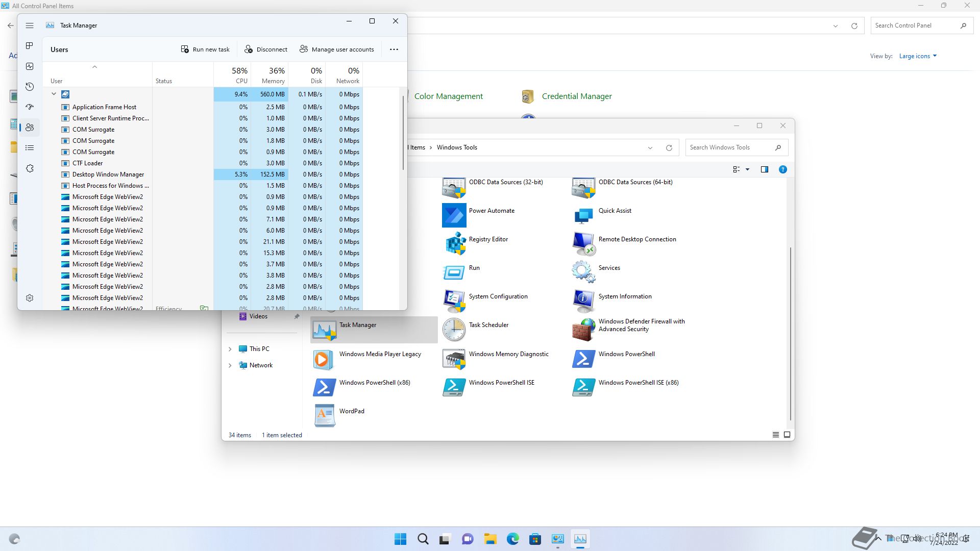Toggle the preview pane in Windows Tools
The height and width of the screenshot is (551, 980).
click(765, 169)
